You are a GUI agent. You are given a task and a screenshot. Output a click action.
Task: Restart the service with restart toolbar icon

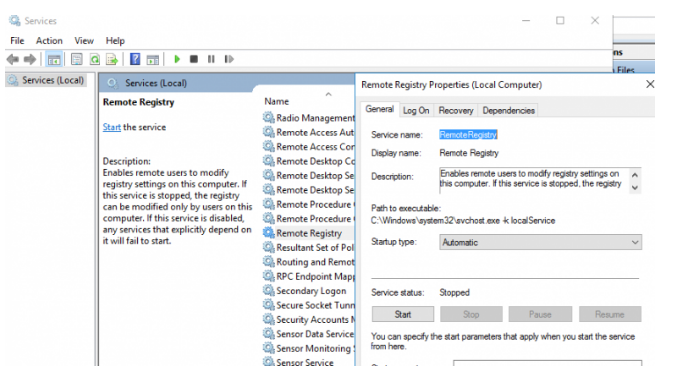pyautogui.click(x=229, y=59)
